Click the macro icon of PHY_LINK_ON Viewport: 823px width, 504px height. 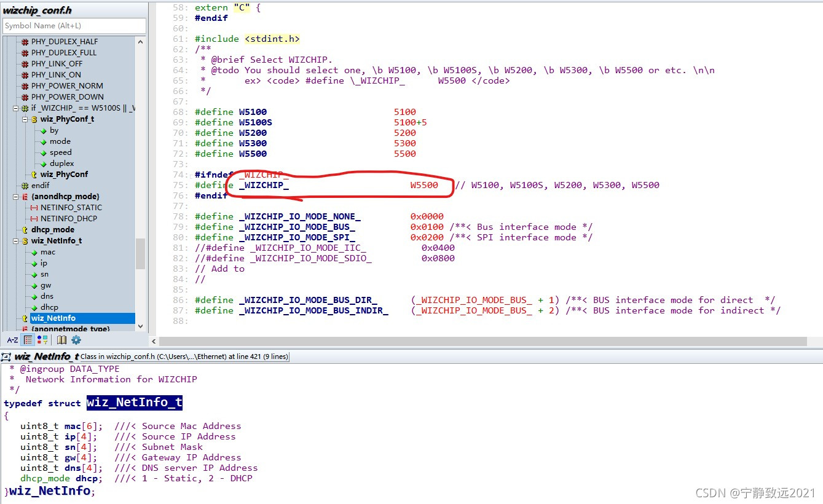click(x=25, y=75)
